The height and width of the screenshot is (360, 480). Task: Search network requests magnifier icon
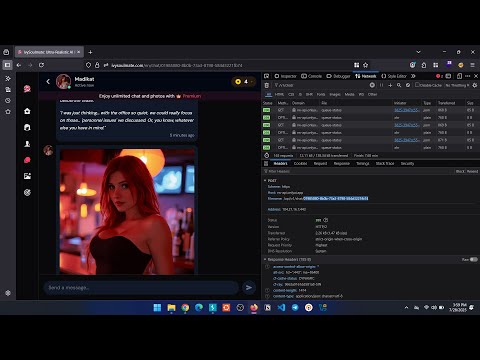tap(399, 85)
